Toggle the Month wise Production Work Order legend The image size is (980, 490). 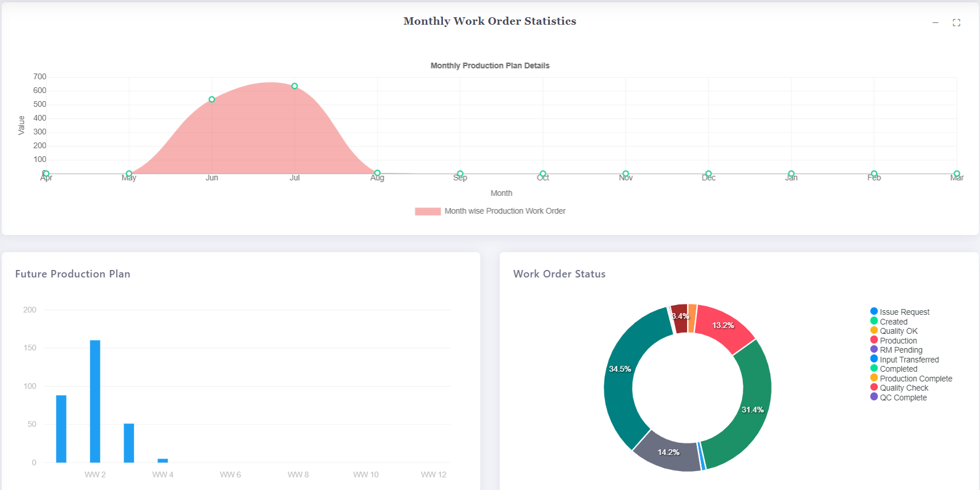[x=490, y=211]
